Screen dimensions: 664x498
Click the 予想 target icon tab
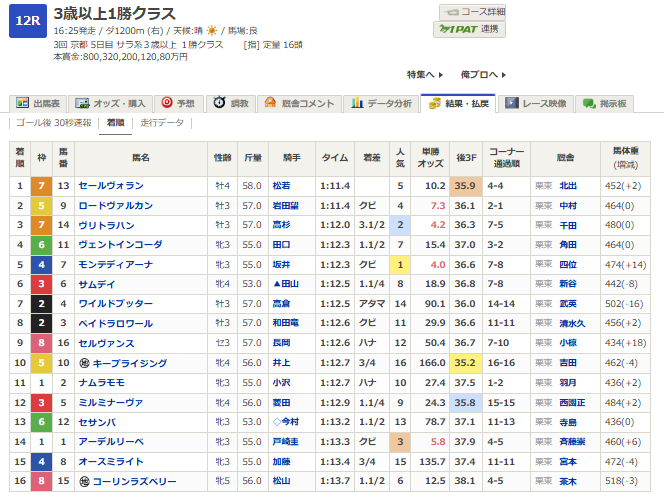(x=179, y=103)
